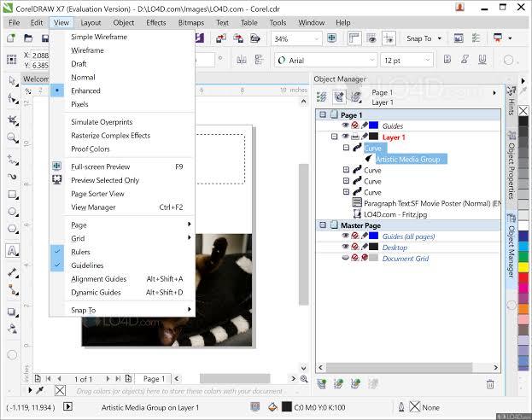Screen dimensions: 532x420
Task: Open the Bitmaps menu
Action: click(191, 23)
